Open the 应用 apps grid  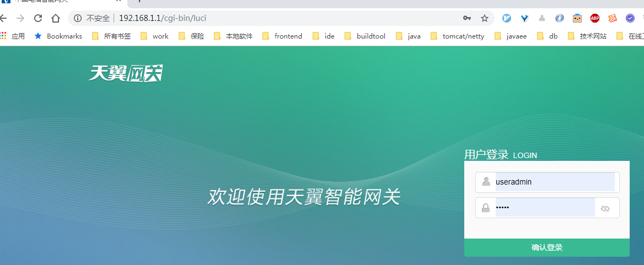coord(13,36)
